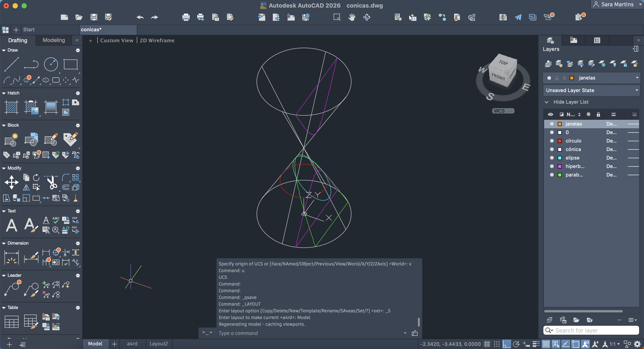Toggle visibility of elipse layer

click(x=552, y=158)
